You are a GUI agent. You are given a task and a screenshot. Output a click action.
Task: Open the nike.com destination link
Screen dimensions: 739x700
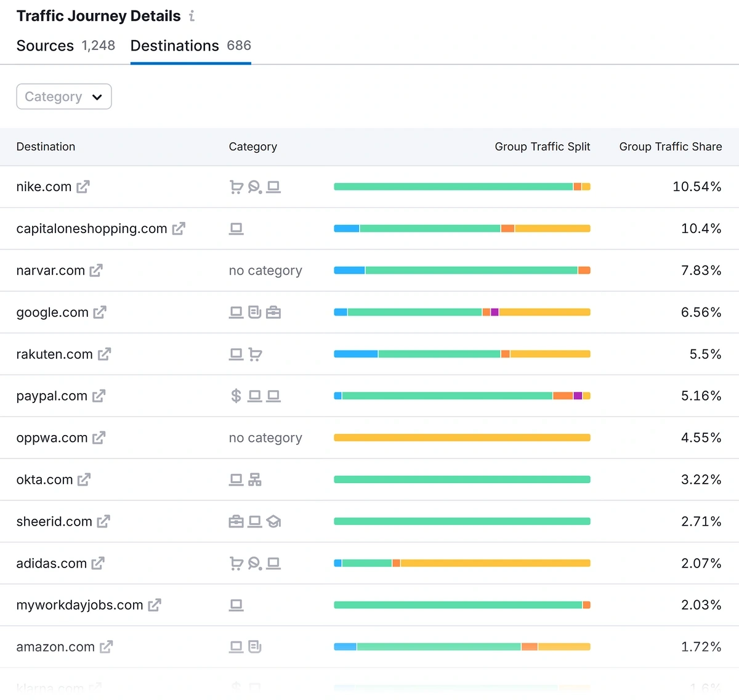click(44, 187)
